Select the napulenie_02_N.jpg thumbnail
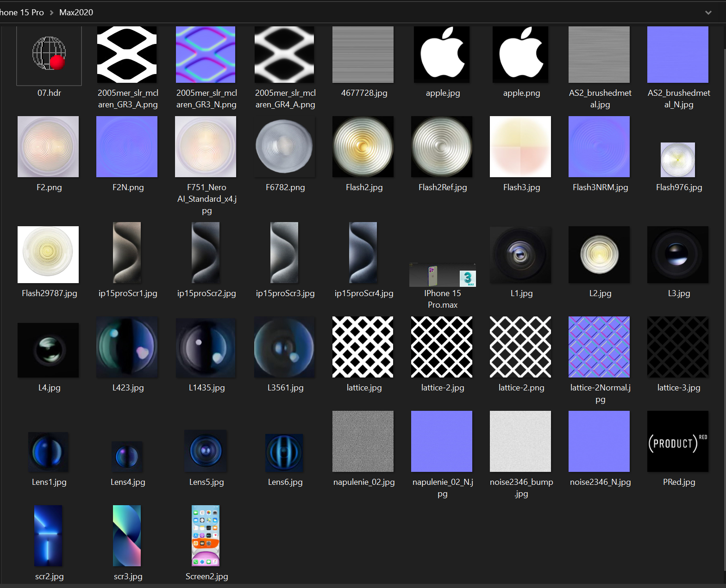Screen dimensions: 726x588 [x=442, y=441]
